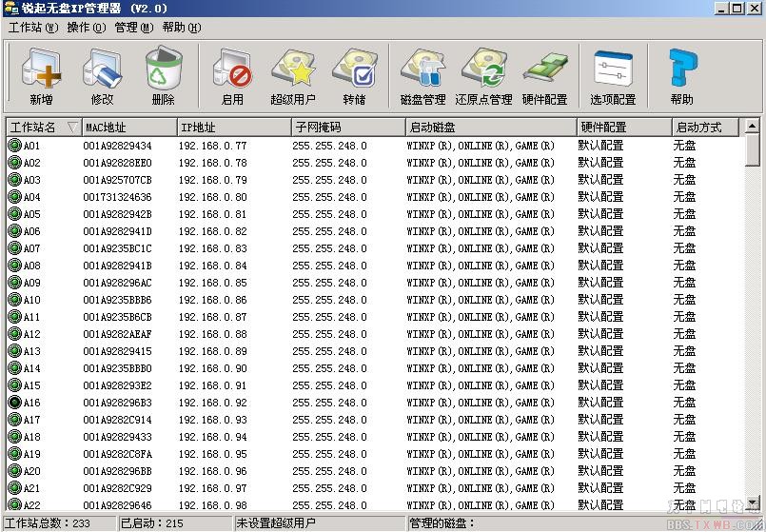
Task: Click the scrollbar up arrow
Action: (x=753, y=127)
